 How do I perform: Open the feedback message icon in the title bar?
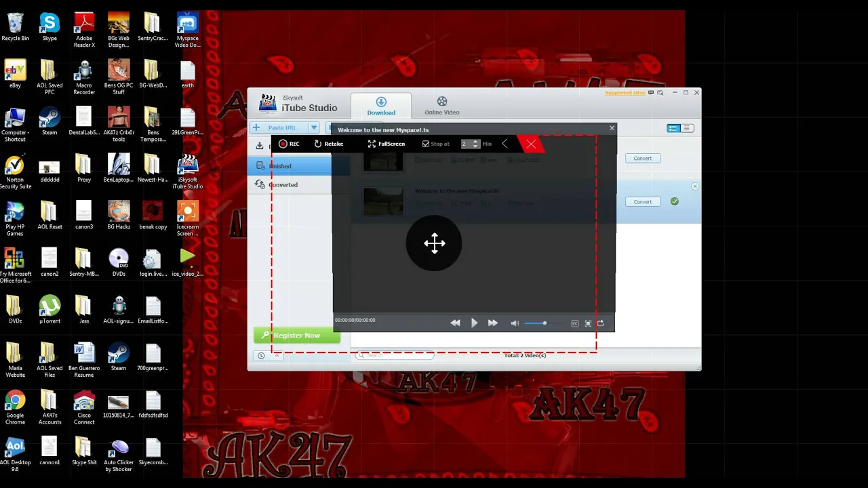click(x=652, y=93)
